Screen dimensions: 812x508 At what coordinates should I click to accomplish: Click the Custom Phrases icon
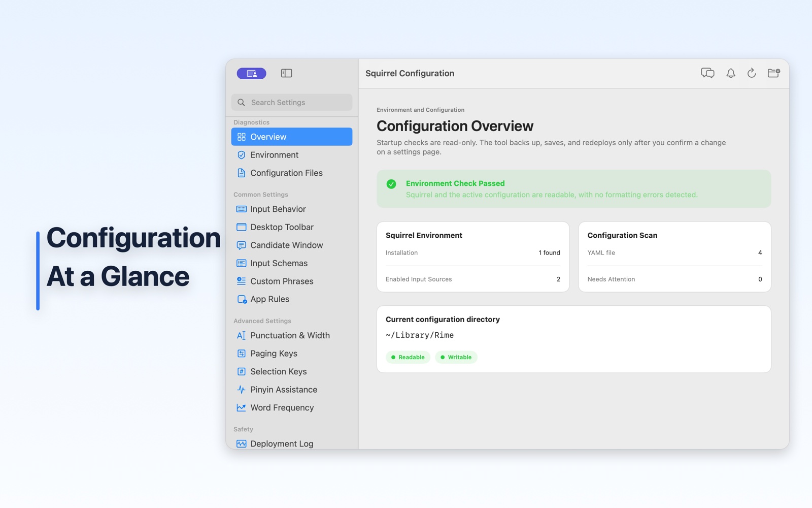[x=242, y=281]
